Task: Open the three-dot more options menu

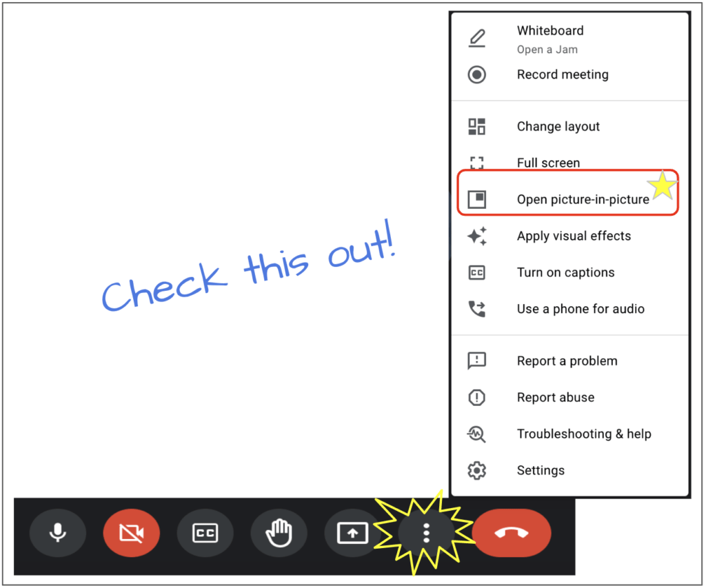Action: tap(426, 532)
